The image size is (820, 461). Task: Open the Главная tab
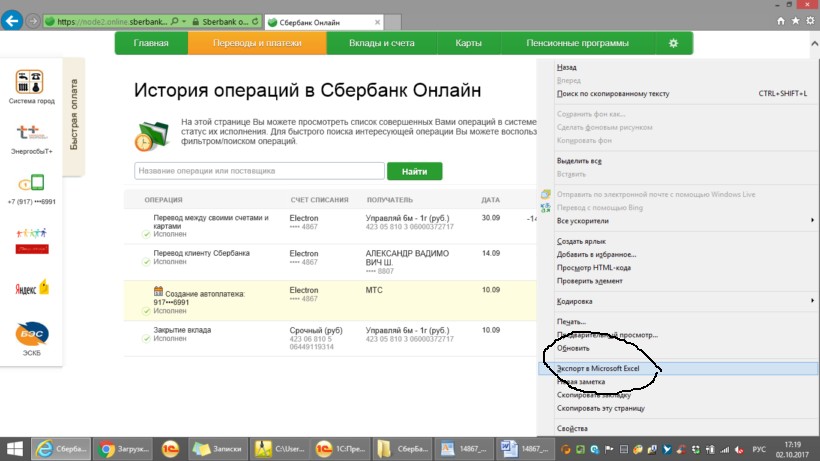151,43
